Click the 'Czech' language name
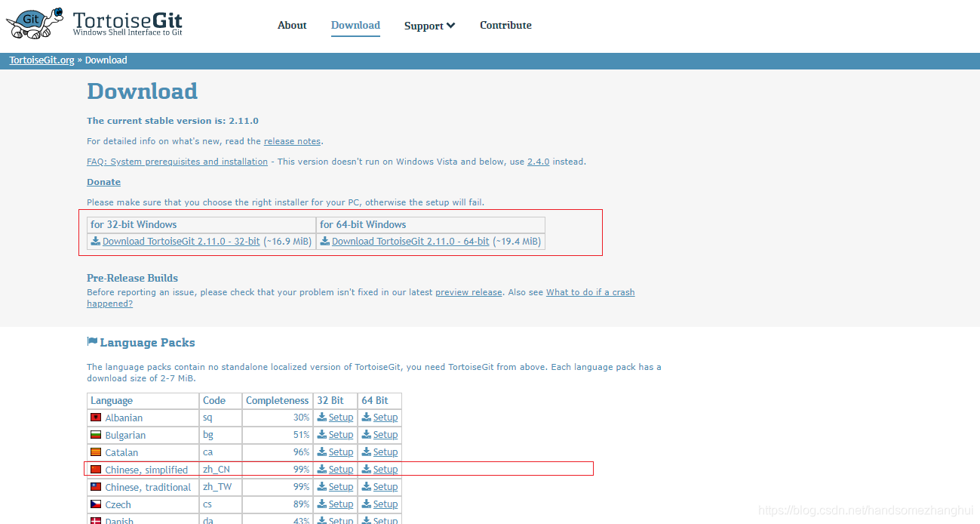This screenshot has height=524, width=980. pos(118,504)
